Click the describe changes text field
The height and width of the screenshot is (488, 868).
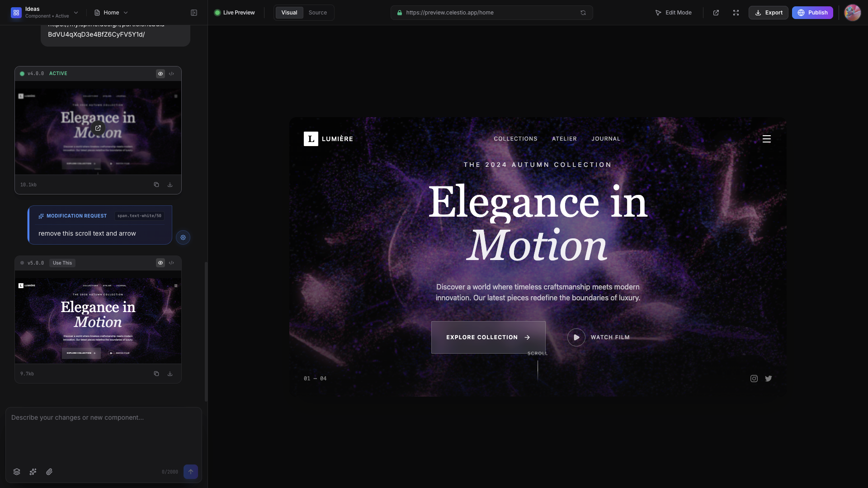104,434
